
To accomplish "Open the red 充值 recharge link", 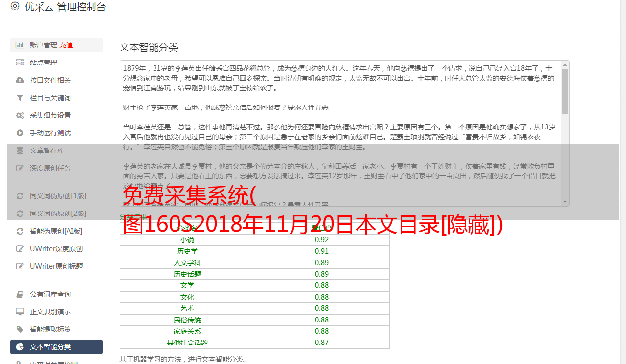I will click(66, 45).
